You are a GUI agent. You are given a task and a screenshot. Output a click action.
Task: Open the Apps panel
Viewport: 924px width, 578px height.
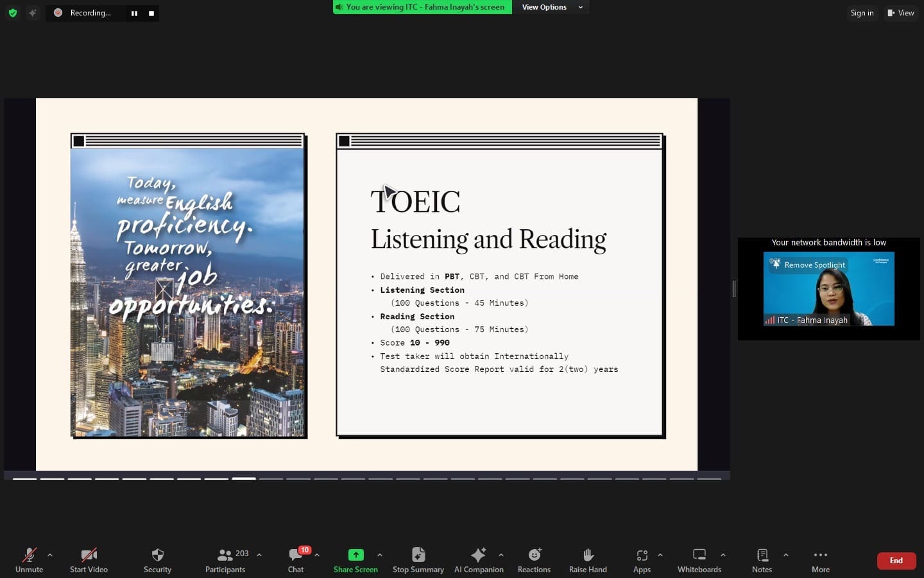642,560
